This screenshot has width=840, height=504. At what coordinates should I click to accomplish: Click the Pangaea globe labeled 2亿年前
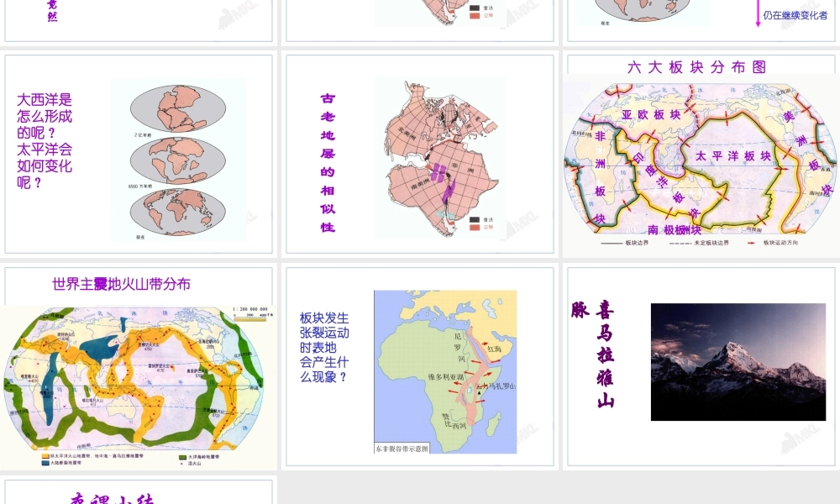click(x=178, y=108)
